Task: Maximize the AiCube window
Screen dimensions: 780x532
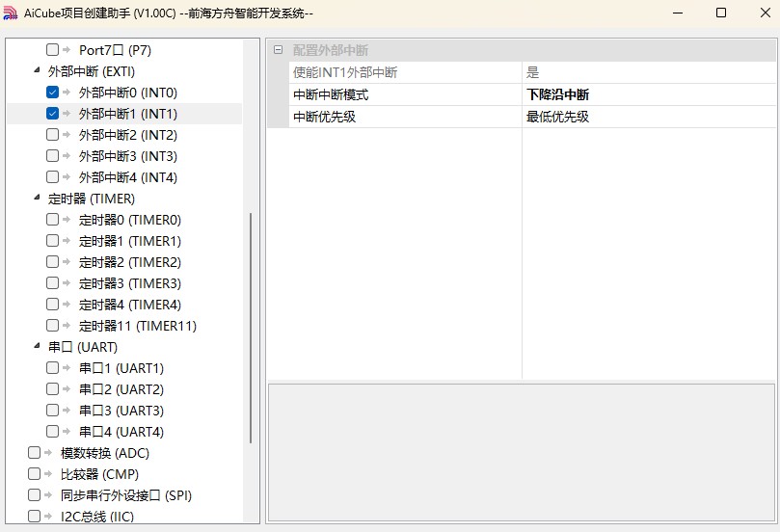Action: (721, 13)
